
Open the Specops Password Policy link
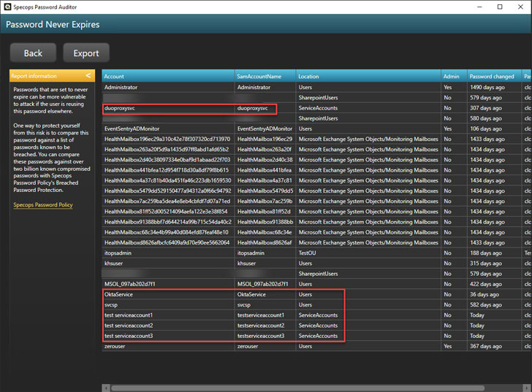tap(42, 205)
